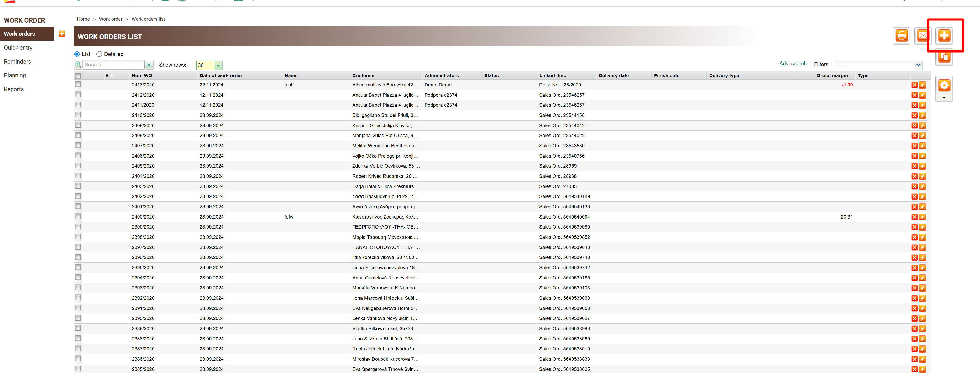
Task: Click the copy documents icon button
Action: click(x=944, y=58)
